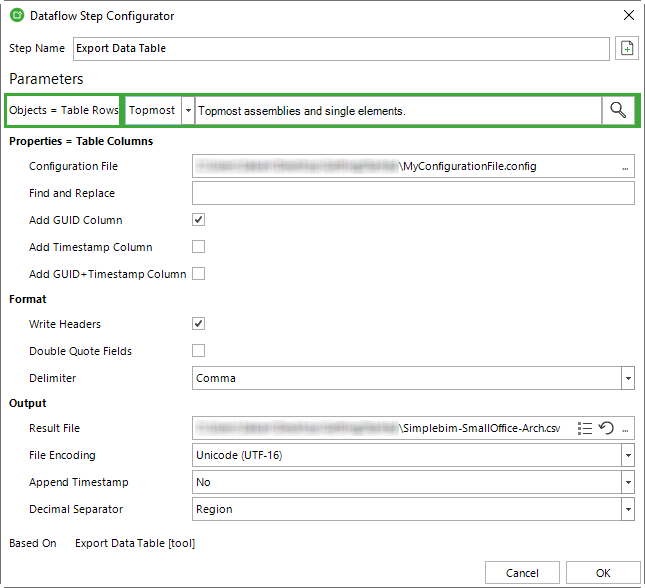Click the magnifier search icon in Objects row
Image resolution: width=645 pixels, height=588 pixels.
[x=618, y=110]
